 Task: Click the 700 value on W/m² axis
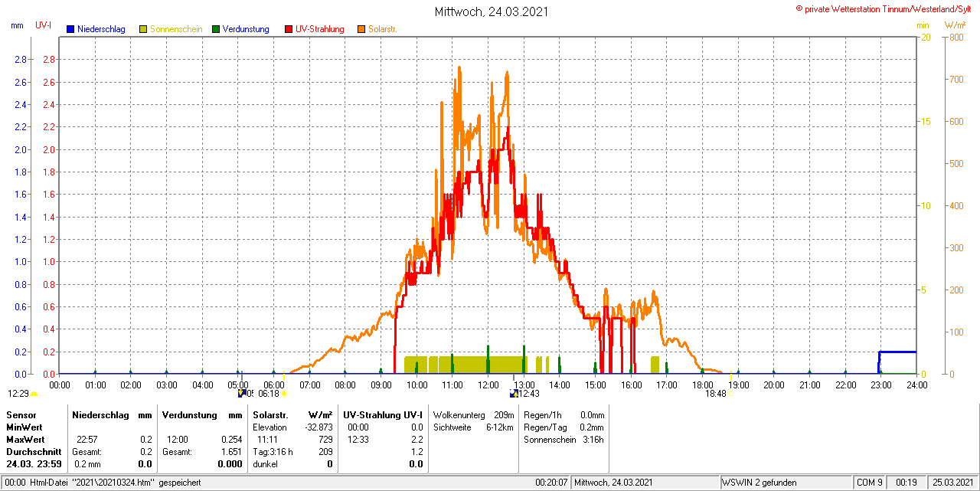click(x=956, y=80)
